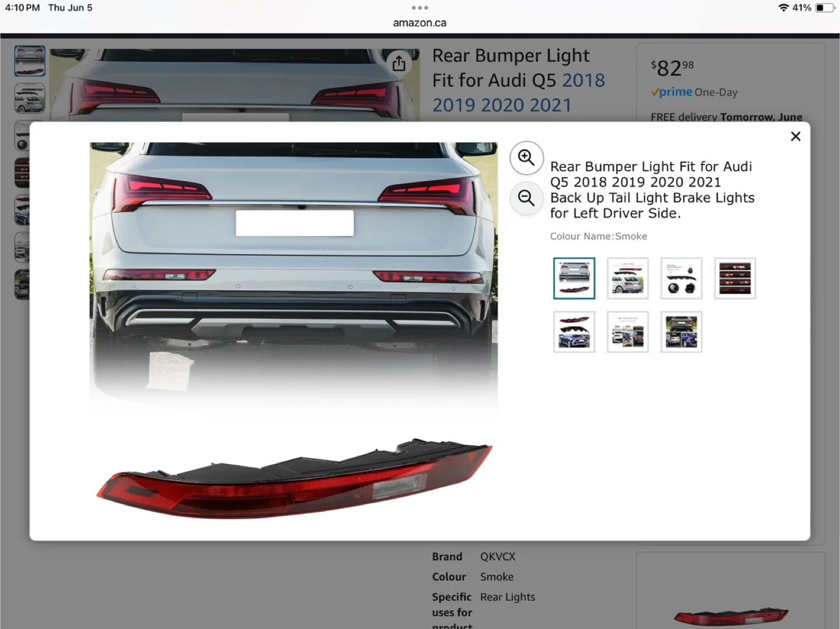Select last popup thumbnail with parked cars

point(681,332)
